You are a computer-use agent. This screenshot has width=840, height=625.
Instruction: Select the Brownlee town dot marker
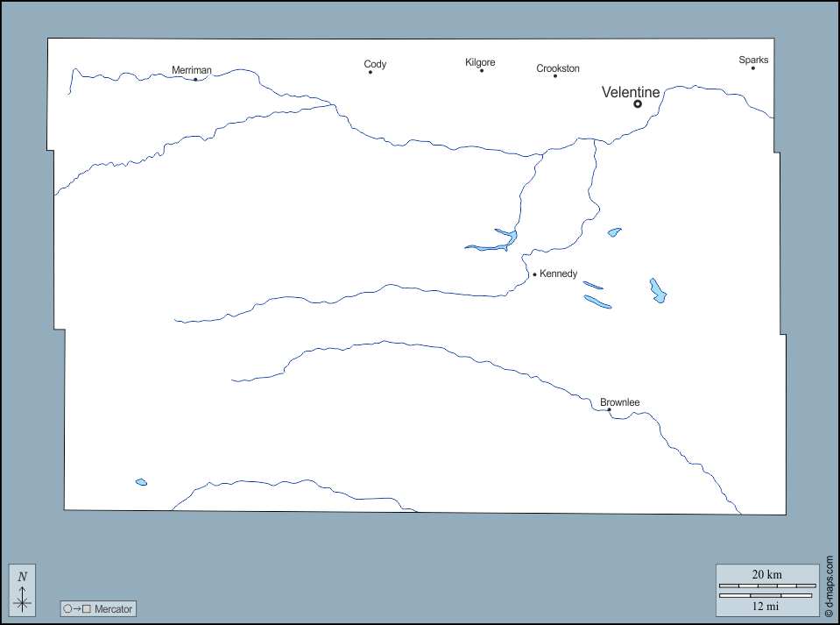[610, 410]
